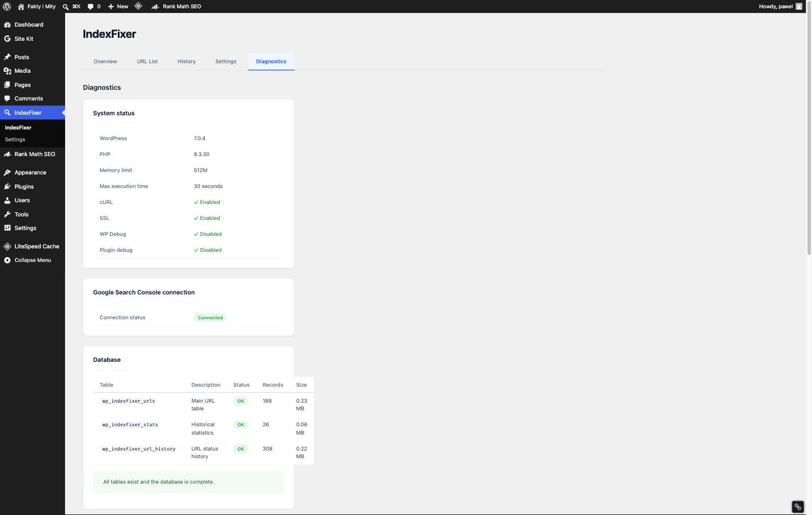Click the cURL Enabled status
The height and width of the screenshot is (515, 812).
[207, 202]
